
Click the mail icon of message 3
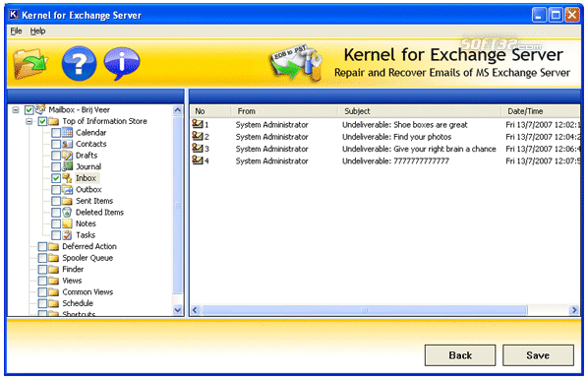[198, 148]
